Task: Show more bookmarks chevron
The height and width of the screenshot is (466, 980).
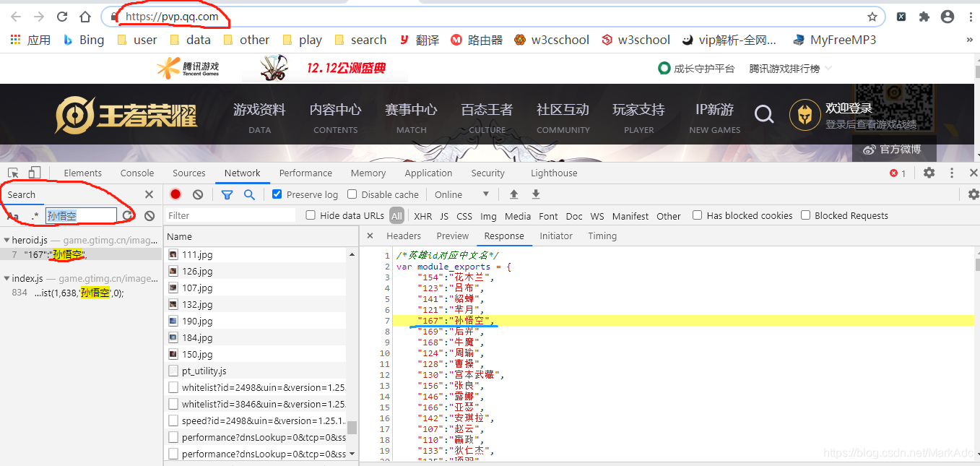Action: click(x=969, y=40)
